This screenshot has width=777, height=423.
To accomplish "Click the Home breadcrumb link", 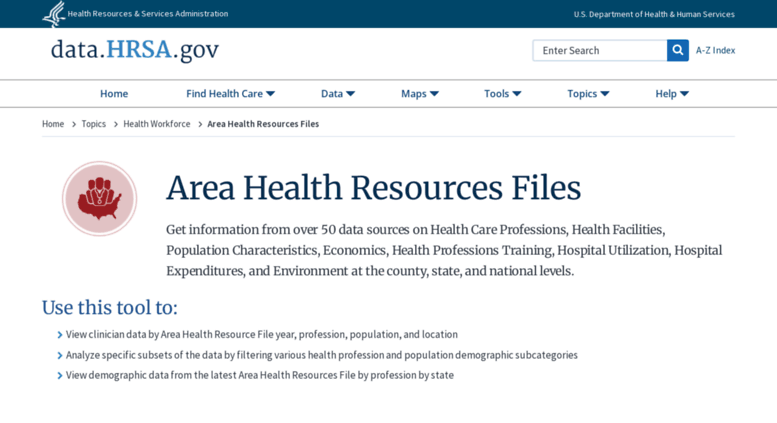I will pos(53,124).
